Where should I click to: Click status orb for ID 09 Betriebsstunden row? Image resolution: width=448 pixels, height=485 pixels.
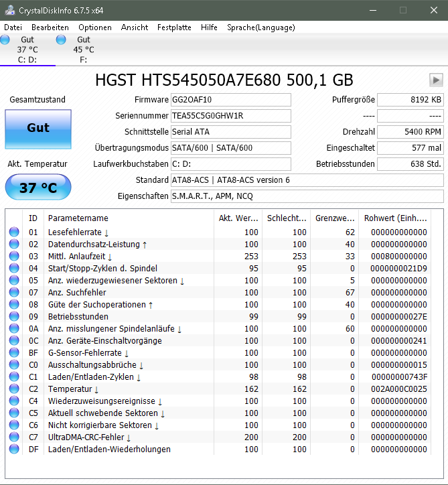tap(14, 316)
